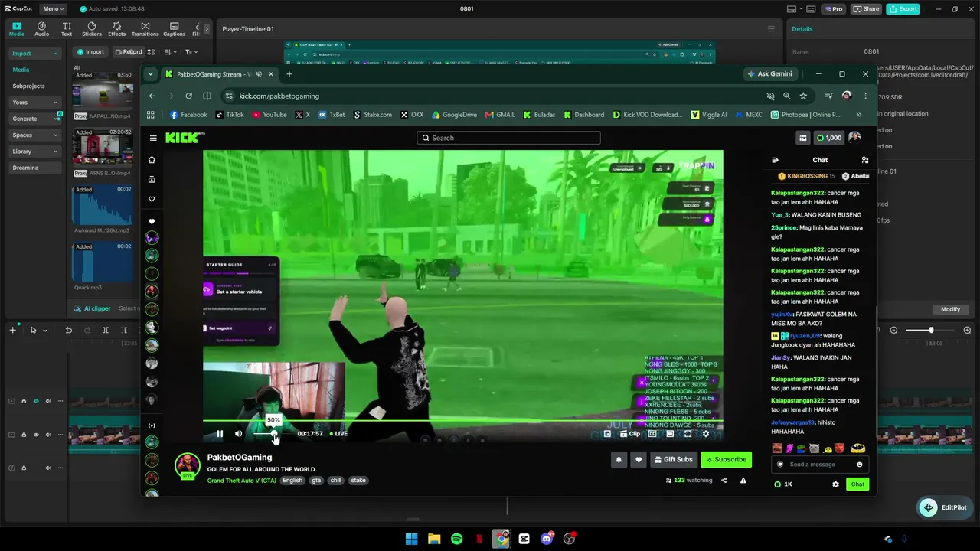Toggle lock on the upper video track
980x551 pixels.
(24, 401)
